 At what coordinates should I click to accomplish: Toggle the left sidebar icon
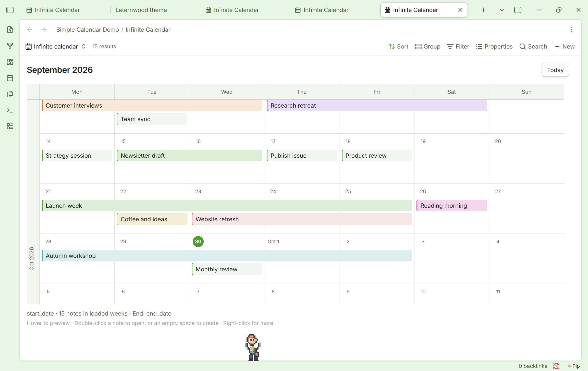(x=10, y=10)
